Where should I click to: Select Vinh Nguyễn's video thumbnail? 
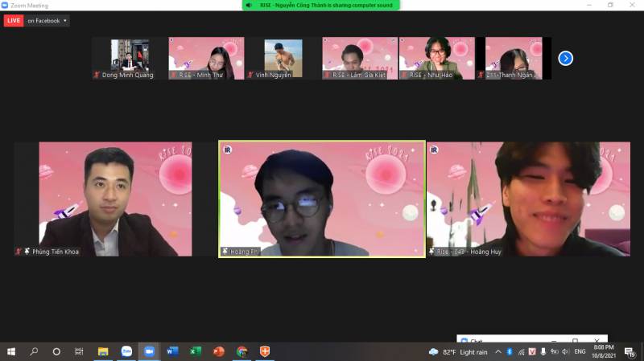coord(283,58)
